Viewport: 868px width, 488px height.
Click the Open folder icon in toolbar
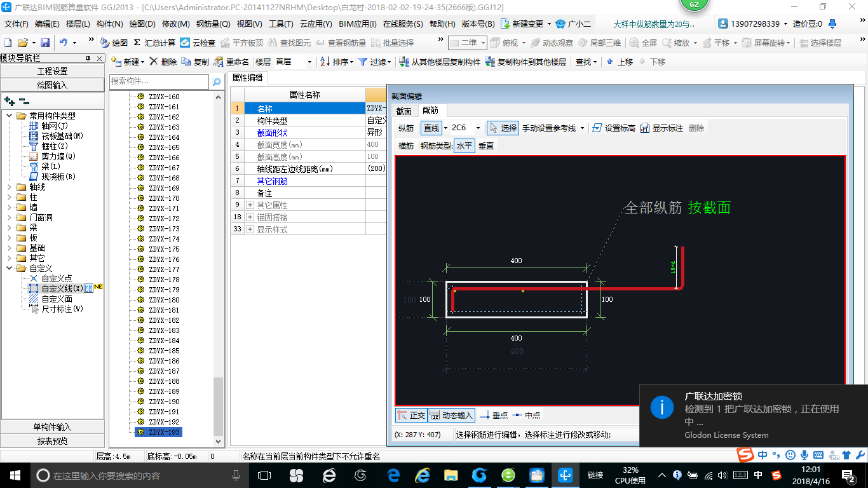pyautogui.click(x=22, y=43)
